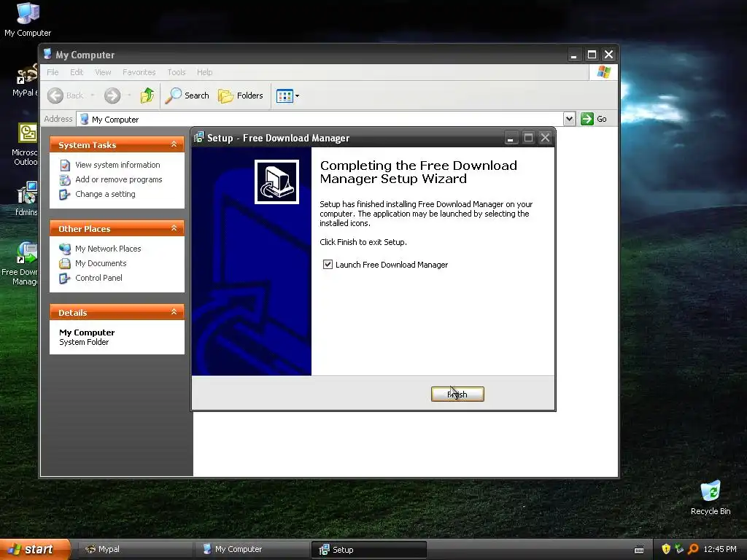Click 'System Folder' text in Details
This screenshot has width=747, height=560.
pyautogui.click(x=84, y=342)
